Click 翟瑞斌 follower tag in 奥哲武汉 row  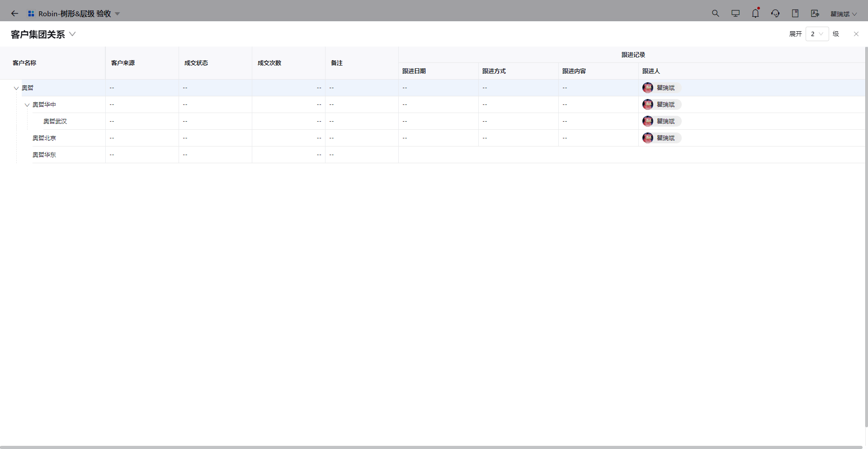click(x=661, y=121)
